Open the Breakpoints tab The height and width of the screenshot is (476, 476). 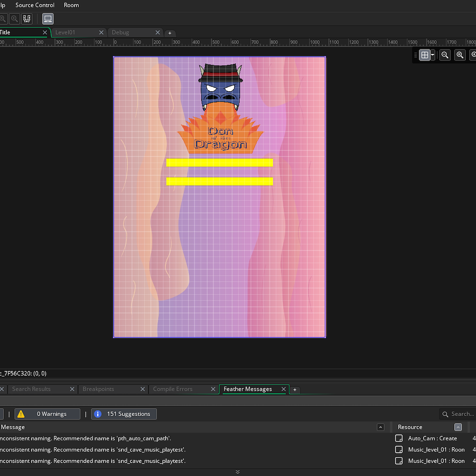(98, 389)
